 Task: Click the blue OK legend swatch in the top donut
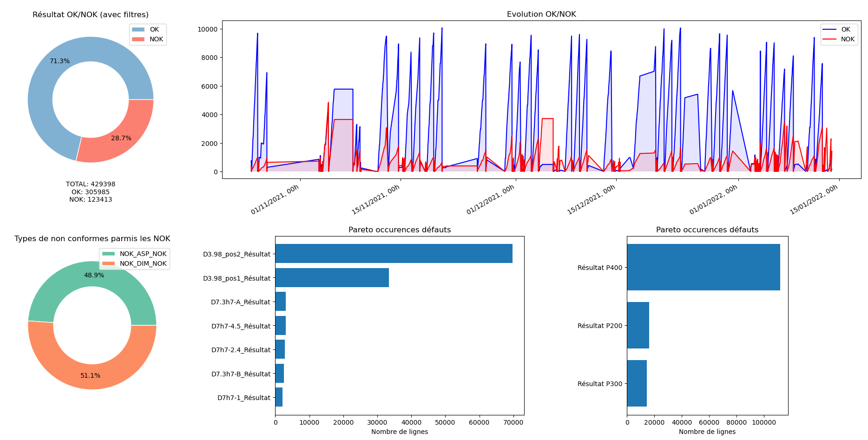click(x=138, y=29)
